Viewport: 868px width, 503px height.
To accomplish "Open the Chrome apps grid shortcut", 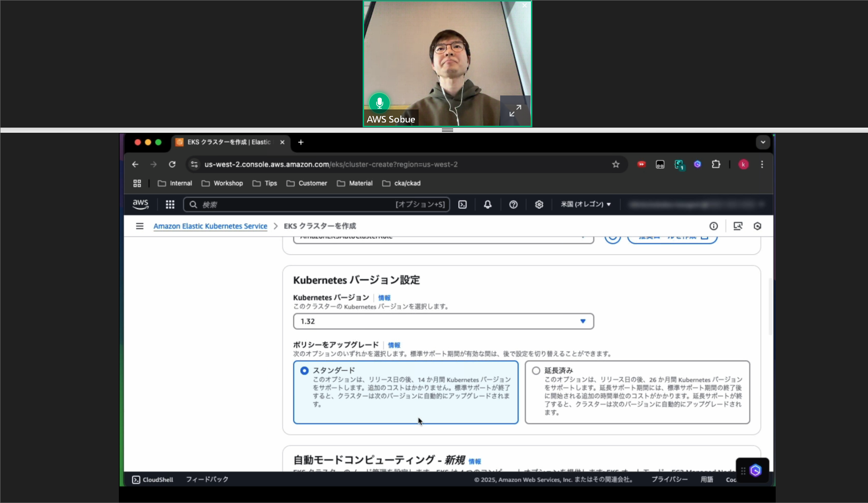I will (137, 184).
